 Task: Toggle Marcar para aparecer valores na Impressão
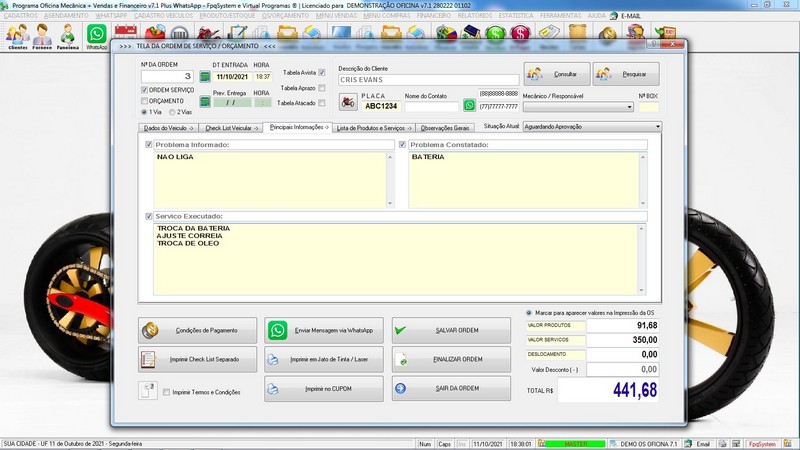(529, 312)
